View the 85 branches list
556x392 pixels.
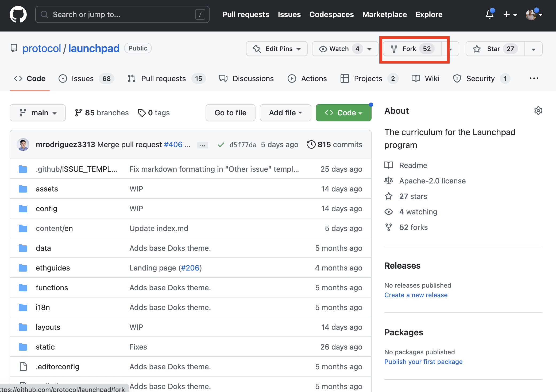pyautogui.click(x=102, y=113)
